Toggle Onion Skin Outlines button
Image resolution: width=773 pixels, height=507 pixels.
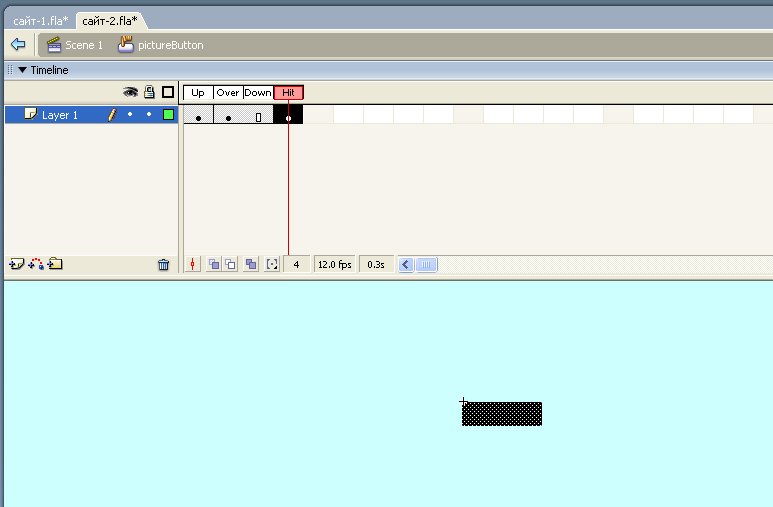point(231,264)
